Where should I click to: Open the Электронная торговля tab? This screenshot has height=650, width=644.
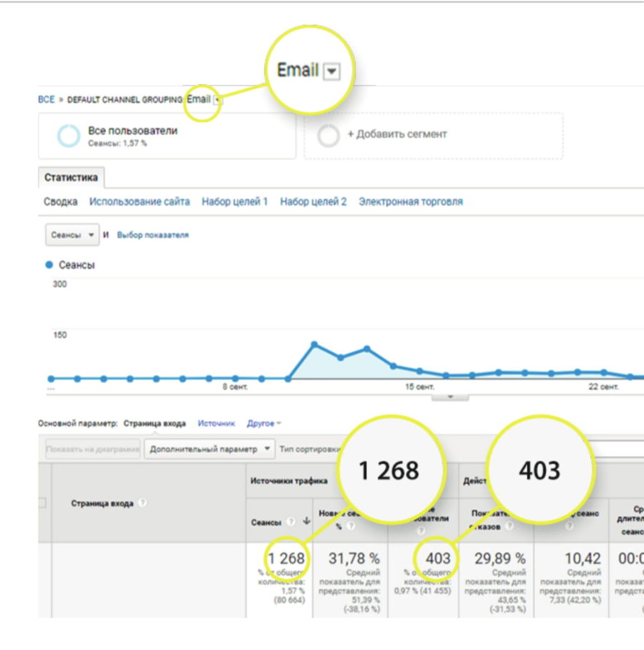coord(410,202)
